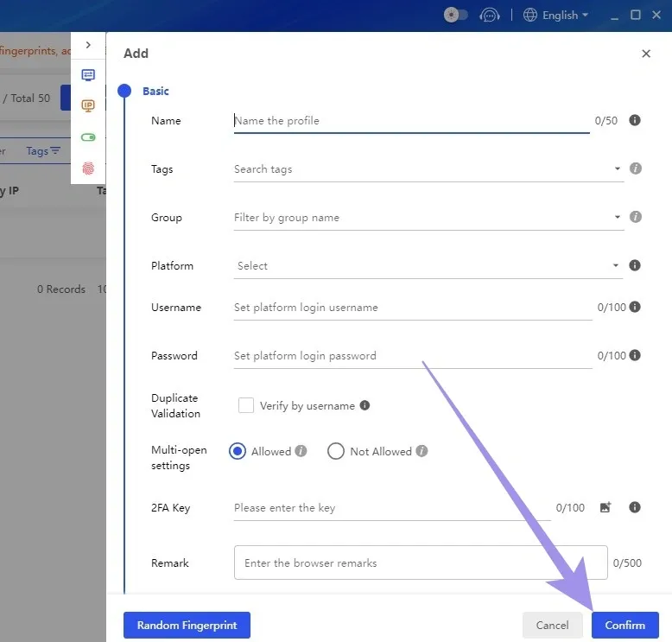Enable Verify by username checkbox
This screenshot has width=672, height=642.
[x=246, y=405]
